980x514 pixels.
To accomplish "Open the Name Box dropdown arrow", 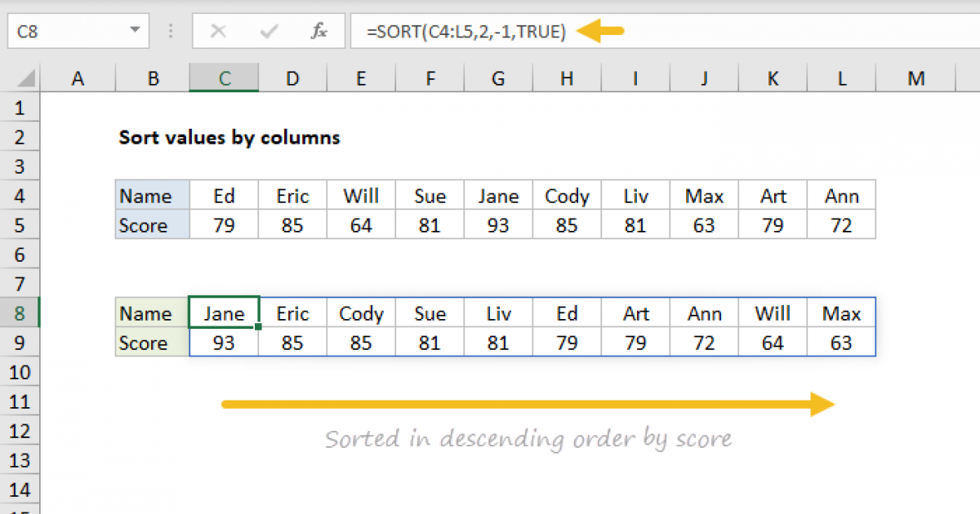I will tap(137, 31).
